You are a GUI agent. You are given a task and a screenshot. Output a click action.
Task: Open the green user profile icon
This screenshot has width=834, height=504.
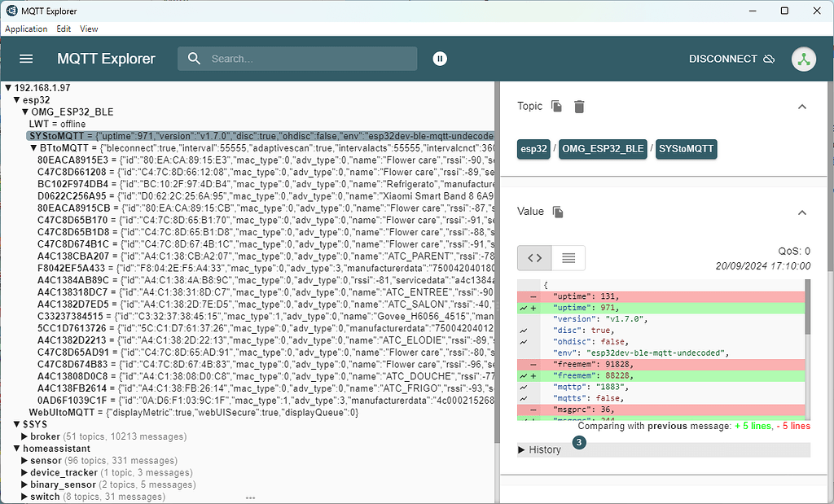click(x=804, y=59)
